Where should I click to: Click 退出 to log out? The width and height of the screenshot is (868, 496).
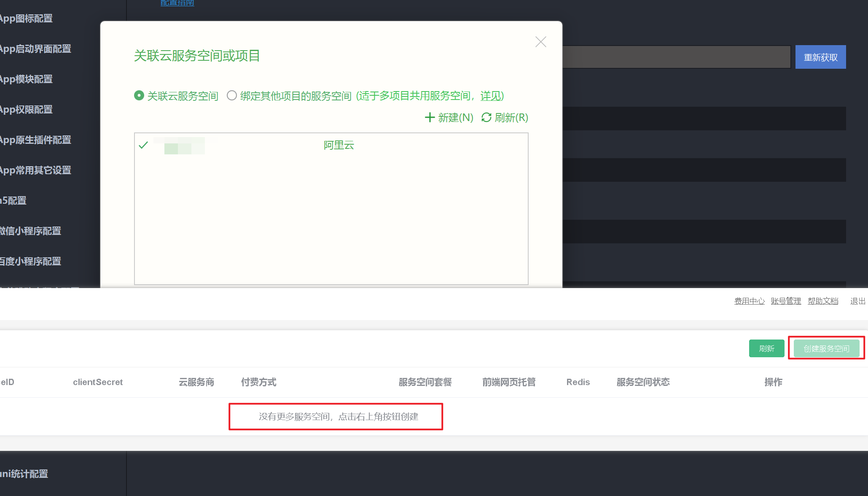point(857,301)
